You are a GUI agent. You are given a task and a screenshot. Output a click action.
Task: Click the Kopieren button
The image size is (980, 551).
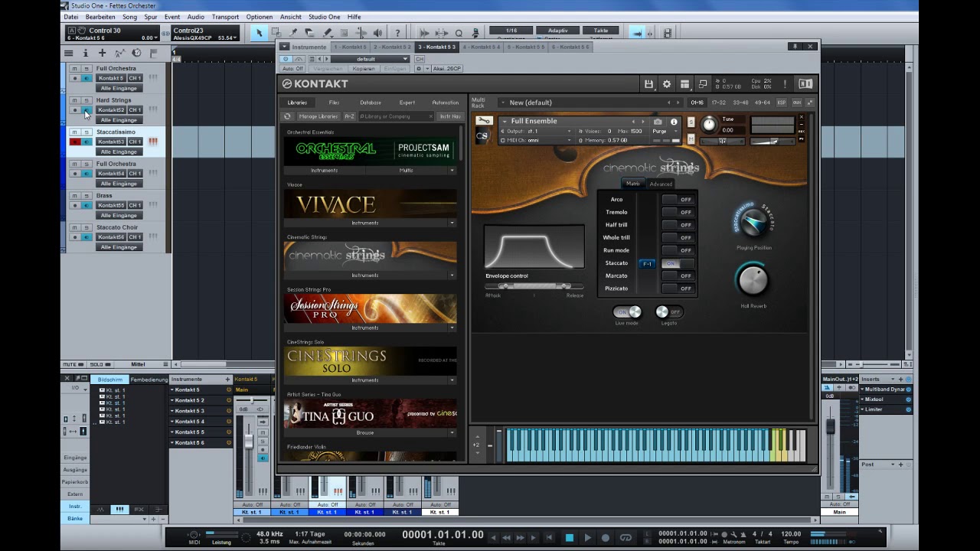[x=364, y=69]
